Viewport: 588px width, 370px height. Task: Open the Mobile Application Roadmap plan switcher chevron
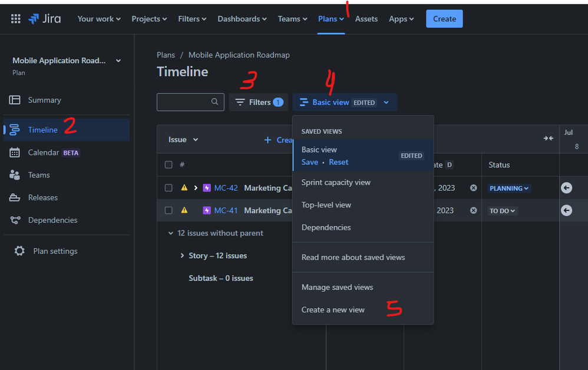(x=118, y=61)
